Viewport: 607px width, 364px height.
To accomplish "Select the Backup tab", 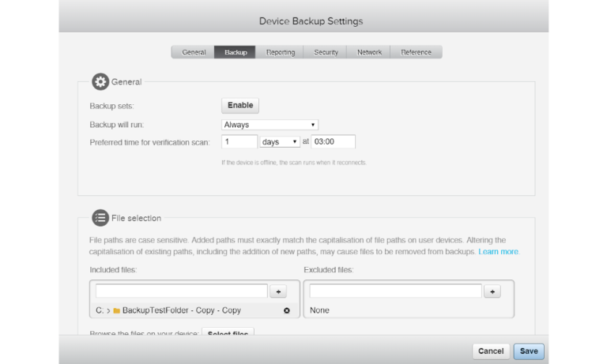I will click(236, 52).
